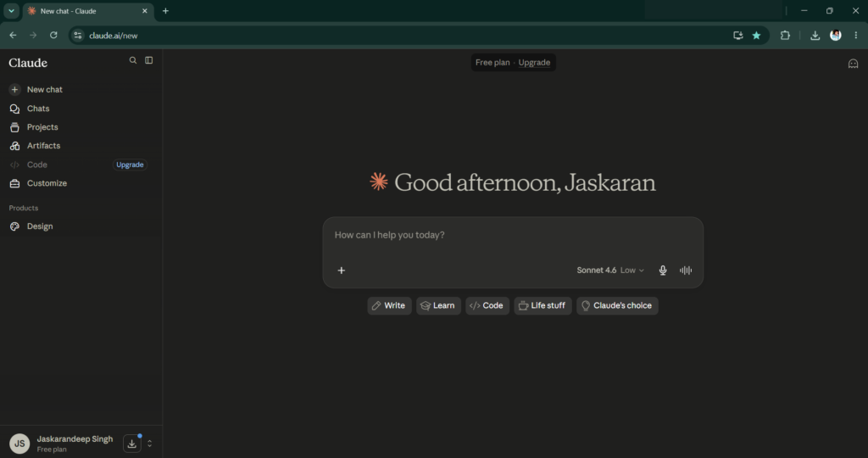The width and height of the screenshot is (868, 458).
Task: Open the search chats magnifier icon
Action: [133, 60]
